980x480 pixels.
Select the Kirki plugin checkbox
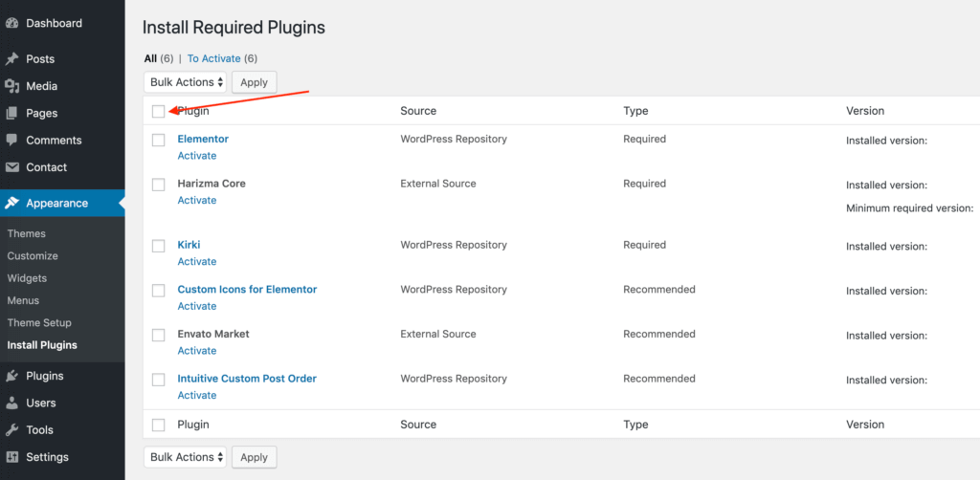159,246
